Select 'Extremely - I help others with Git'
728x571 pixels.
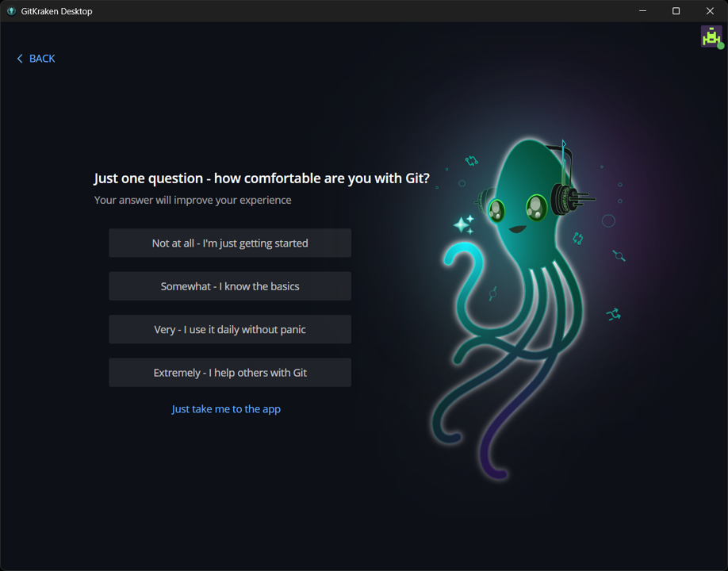(x=230, y=373)
